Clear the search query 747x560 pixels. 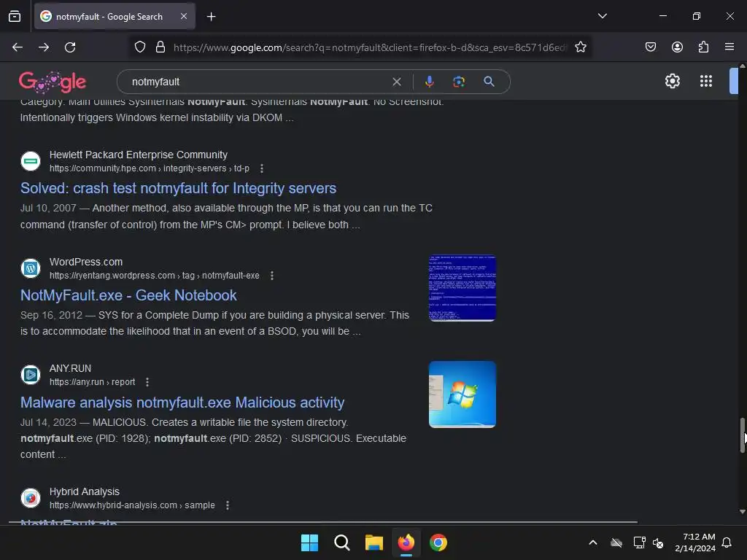tap(396, 82)
